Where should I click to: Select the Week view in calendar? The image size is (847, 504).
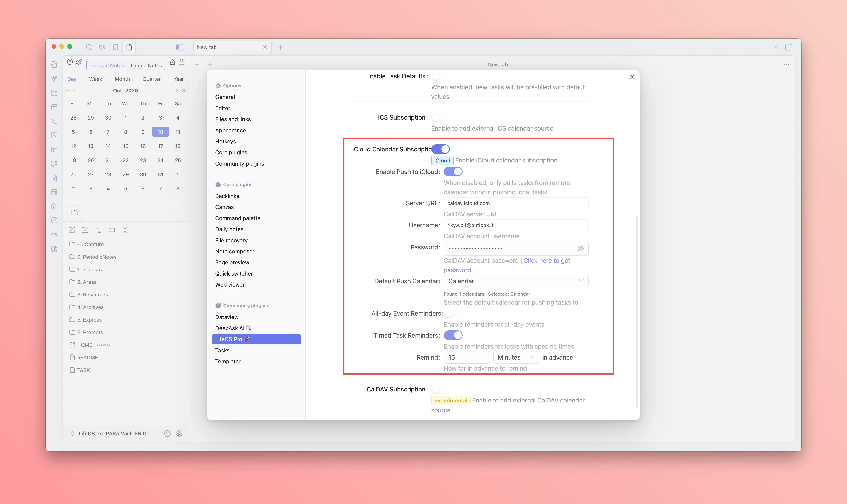[95, 79]
